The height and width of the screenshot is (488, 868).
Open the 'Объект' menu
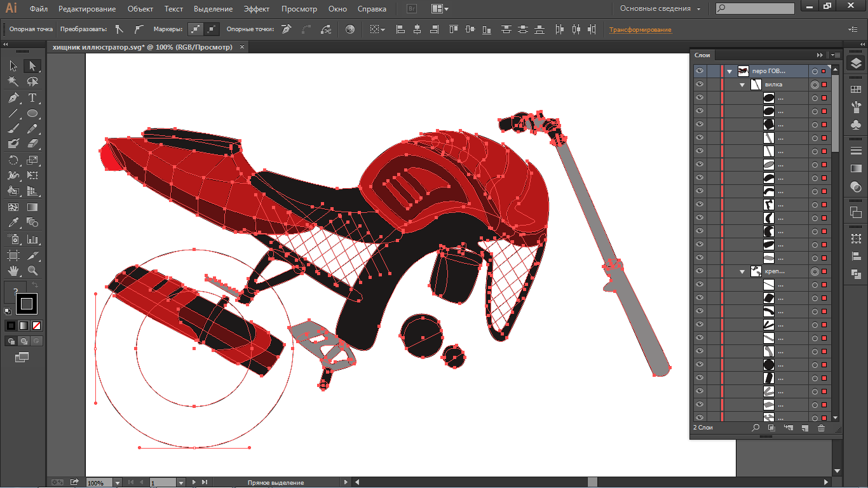[140, 9]
